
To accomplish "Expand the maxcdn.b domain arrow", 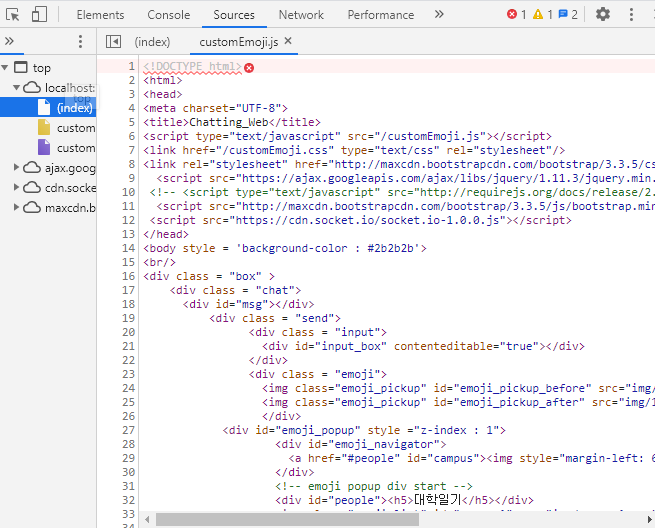I will 16,207.
